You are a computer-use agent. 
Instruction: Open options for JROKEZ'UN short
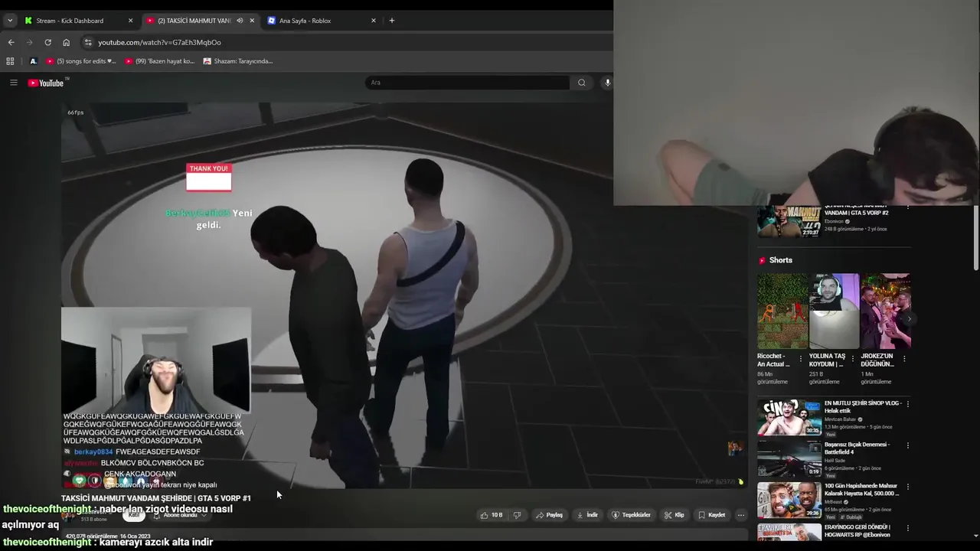pos(904,358)
